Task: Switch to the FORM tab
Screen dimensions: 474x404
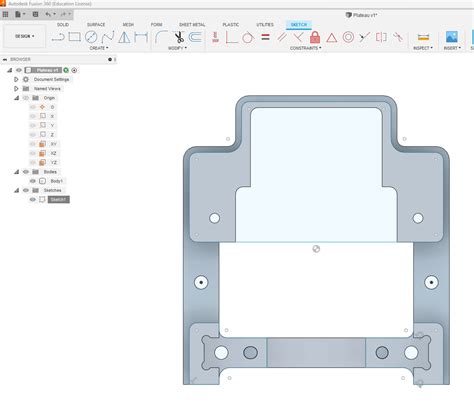Action: [156, 25]
